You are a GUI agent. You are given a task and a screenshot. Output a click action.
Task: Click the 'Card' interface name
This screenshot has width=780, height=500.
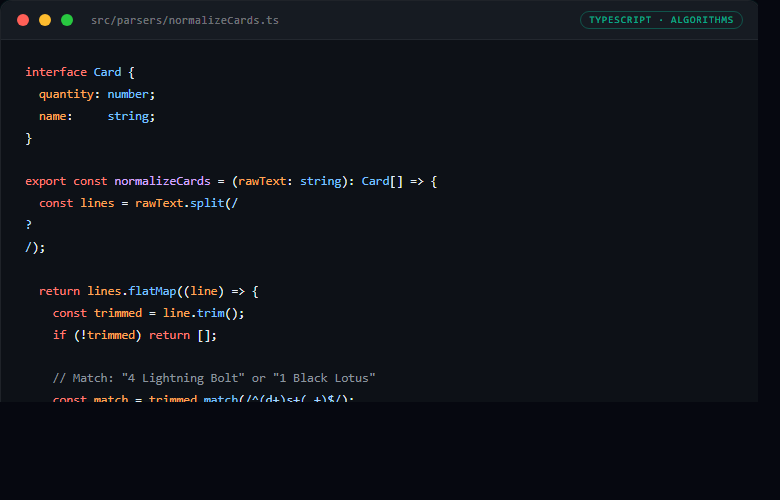click(107, 72)
